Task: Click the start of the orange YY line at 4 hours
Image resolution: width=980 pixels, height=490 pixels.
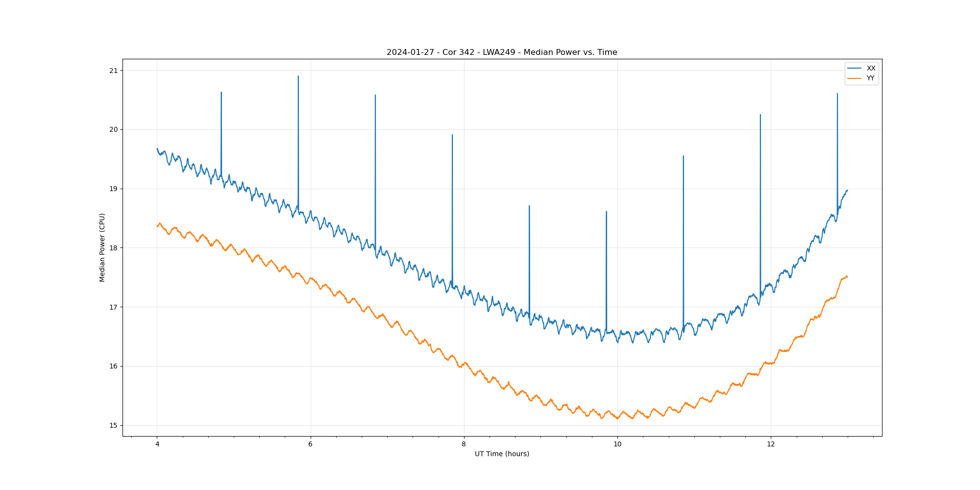Action: [157, 226]
